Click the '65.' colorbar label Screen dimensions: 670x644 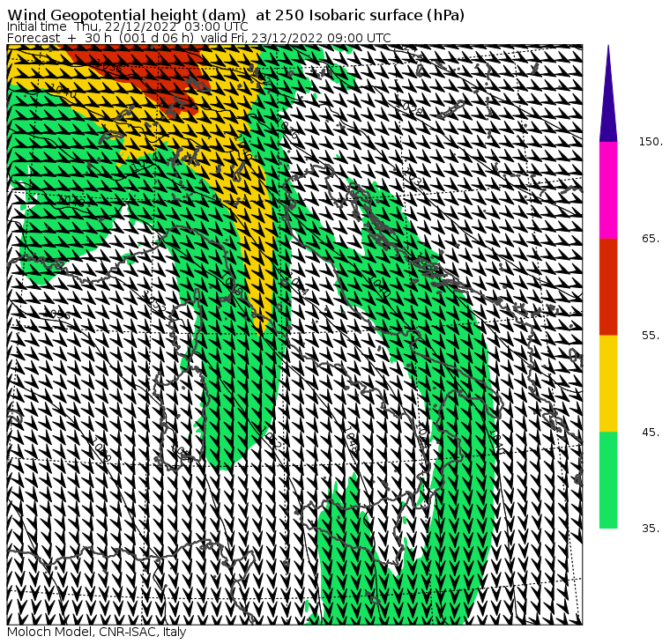(651, 238)
